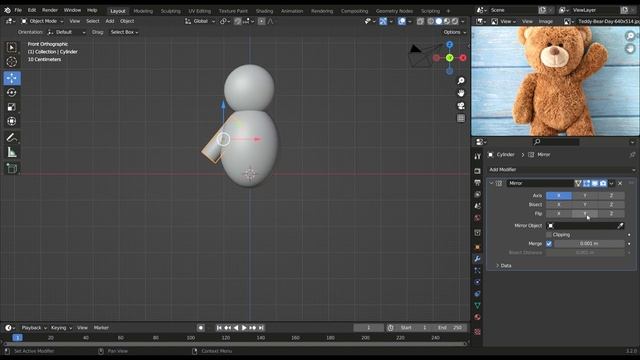Open the Modifier properties wrench tab
The height and width of the screenshot is (360, 640).
click(477, 259)
